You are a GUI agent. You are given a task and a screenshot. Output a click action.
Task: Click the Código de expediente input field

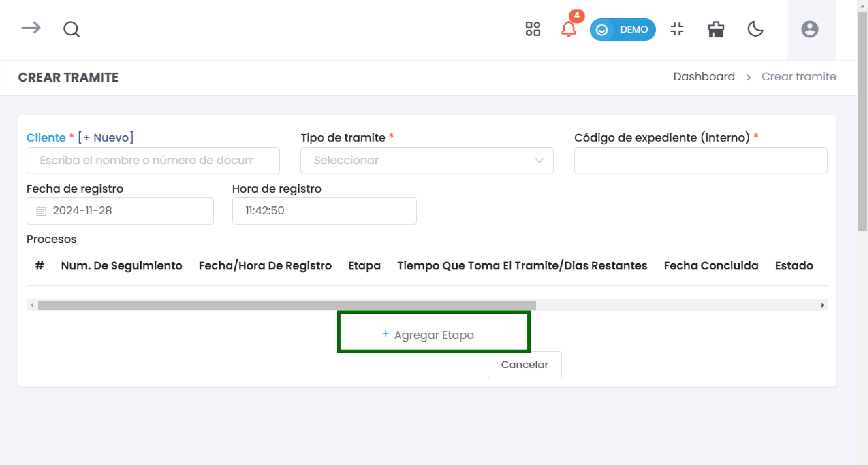pyautogui.click(x=700, y=161)
